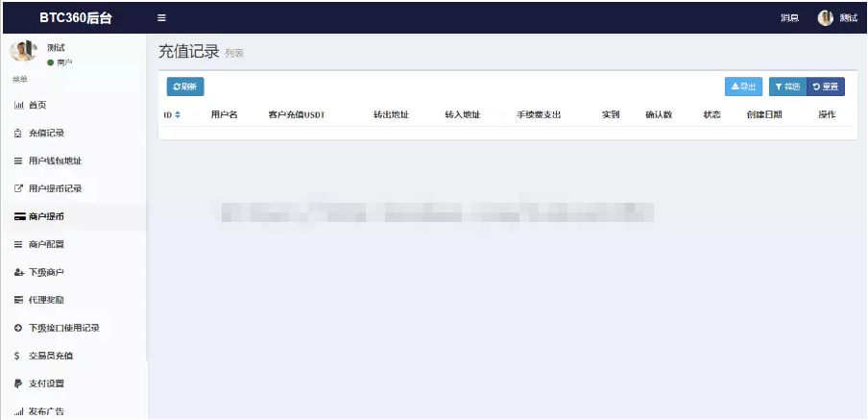The image size is (868, 420).
Task: Click the 状态 column header
Action: (711, 115)
